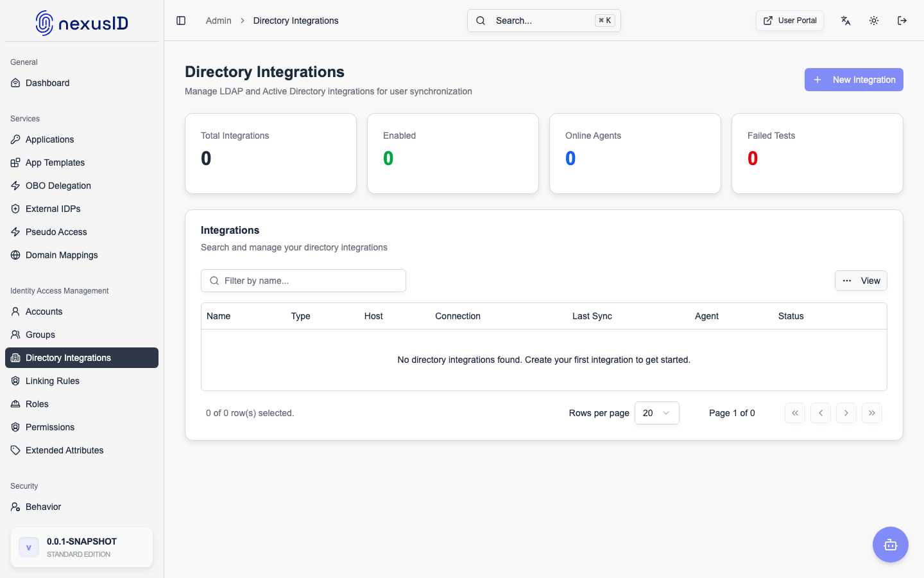Toggle the light/dark theme sun icon

click(x=874, y=21)
